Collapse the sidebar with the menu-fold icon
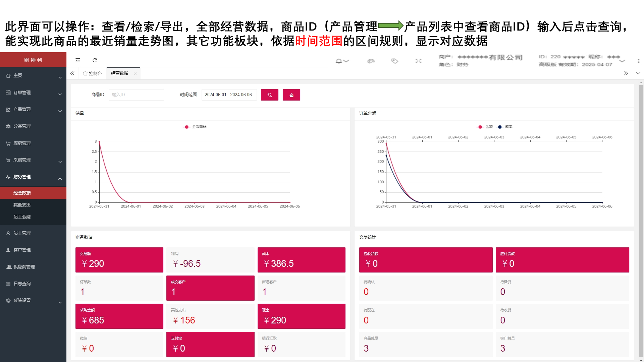 point(78,60)
